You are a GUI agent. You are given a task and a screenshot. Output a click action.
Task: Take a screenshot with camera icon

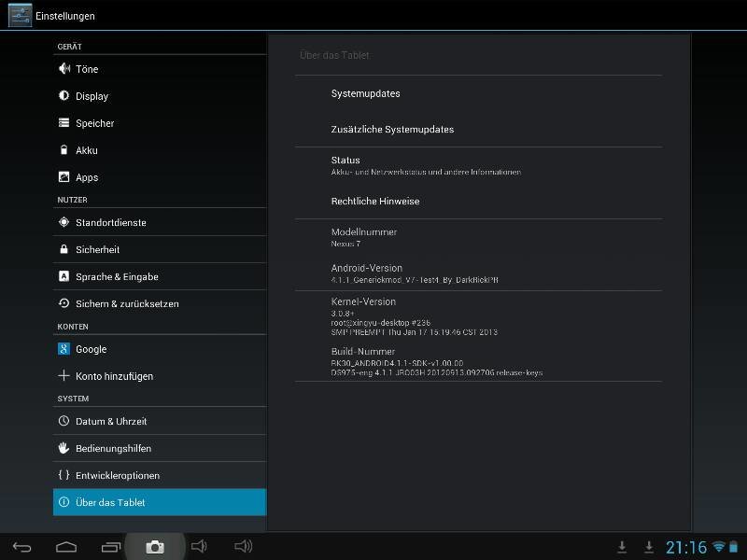155,547
